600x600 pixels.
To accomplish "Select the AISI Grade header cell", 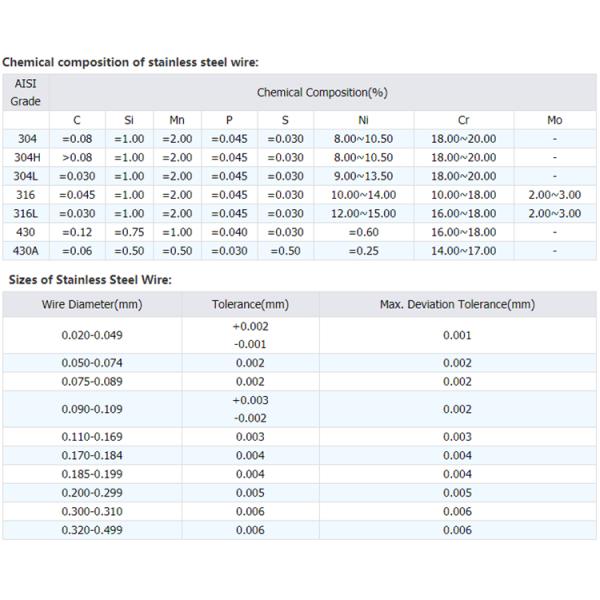I will pos(25,92).
